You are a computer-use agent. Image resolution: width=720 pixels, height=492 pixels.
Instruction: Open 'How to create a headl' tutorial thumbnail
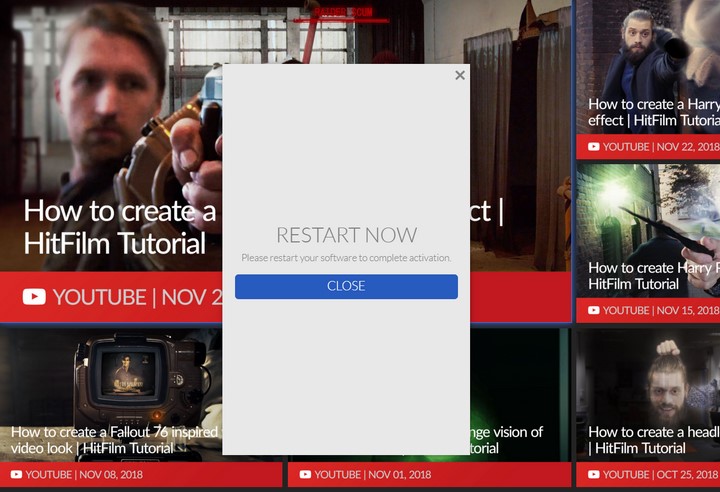[648, 395]
